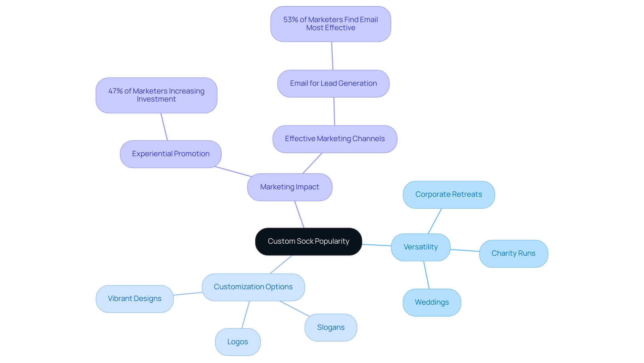The width and height of the screenshot is (644, 363).
Task: Select the Experiential Promotion node
Action: [170, 154]
